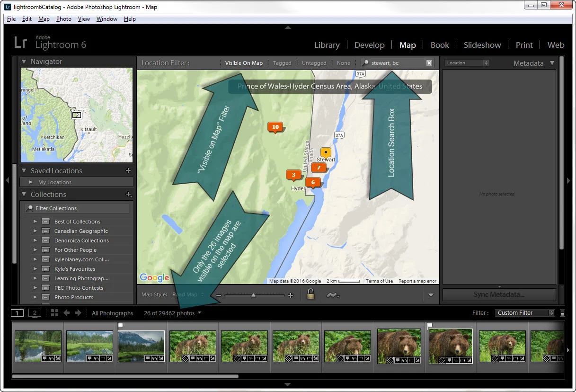Go forward with right arrow icon
Viewport: 576px width, 392px height.
pos(79,313)
